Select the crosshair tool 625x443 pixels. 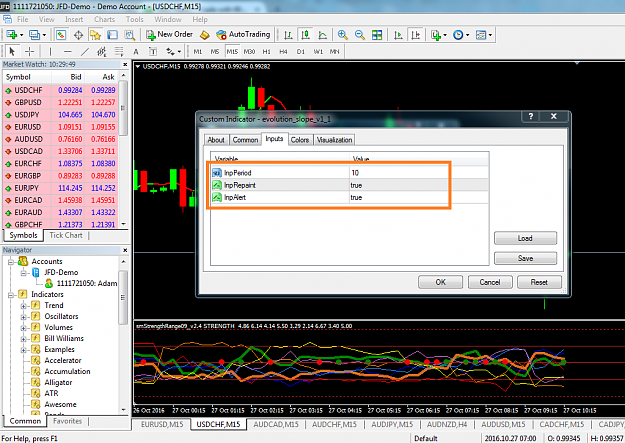(x=29, y=51)
